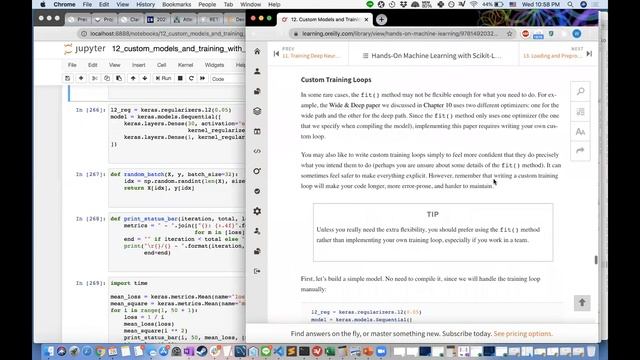
Task: Click the sign-out icon at sidebar bottom
Action: pos(257,271)
